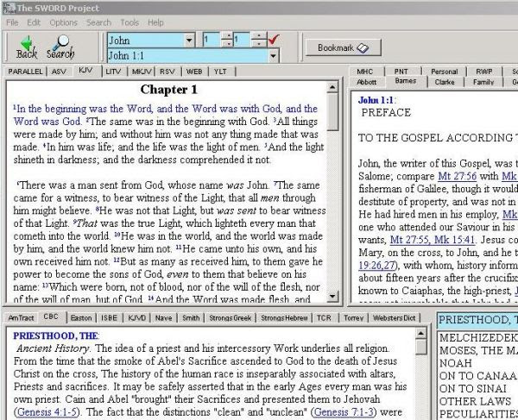
Task: Expand the John book dropdown
Action: coord(189,41)
